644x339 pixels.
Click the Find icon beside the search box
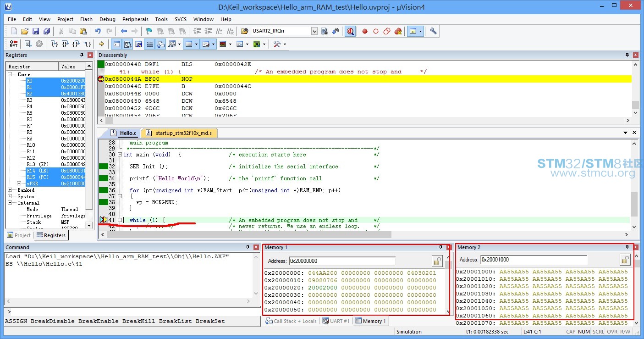pyautogui.click(x=325, y=31)
